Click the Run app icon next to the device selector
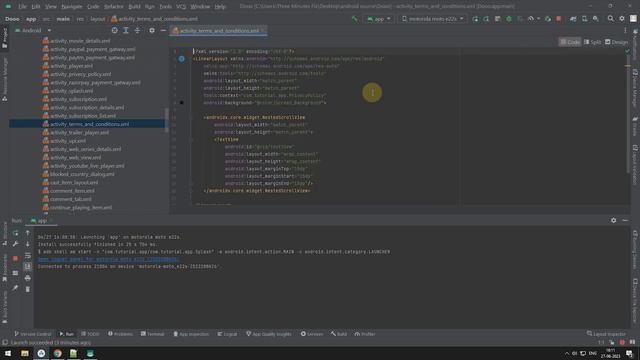This screenshot has width=640, height=360. click(475, 19)
